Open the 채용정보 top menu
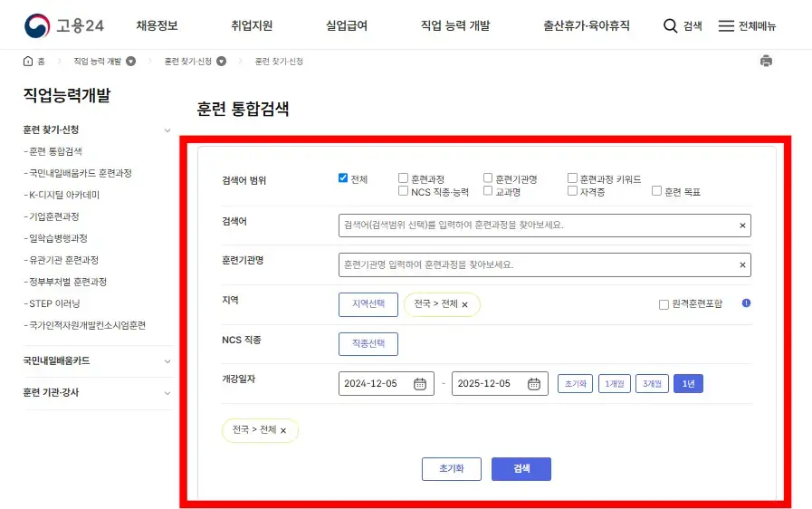The height and width of the screenshot is (509, 812). (x=157, y=25)
